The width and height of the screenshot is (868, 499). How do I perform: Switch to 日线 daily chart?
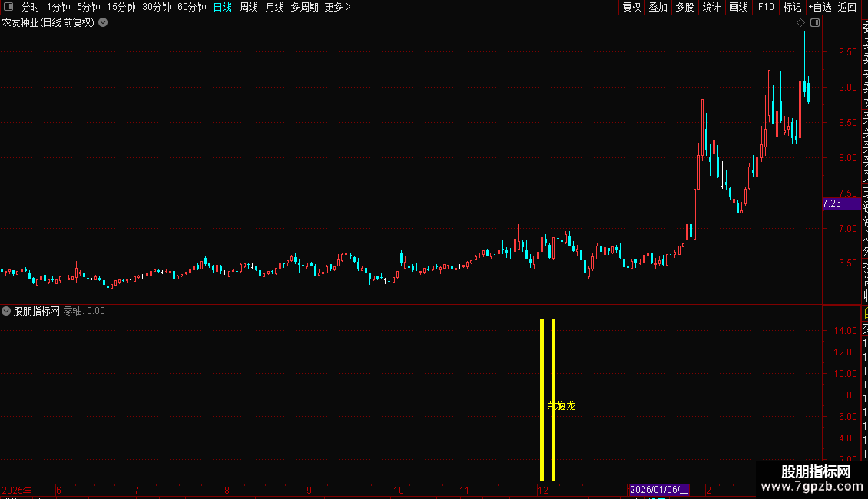click(x=223, y=7)
